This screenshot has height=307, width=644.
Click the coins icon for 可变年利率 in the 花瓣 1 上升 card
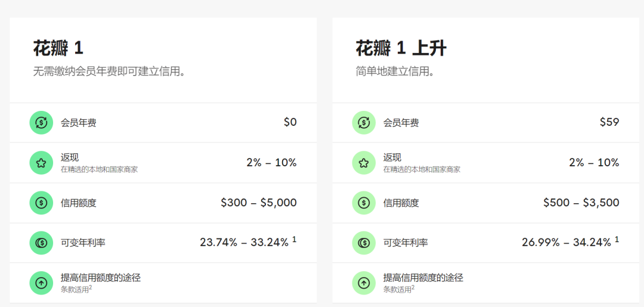point(364,243)
